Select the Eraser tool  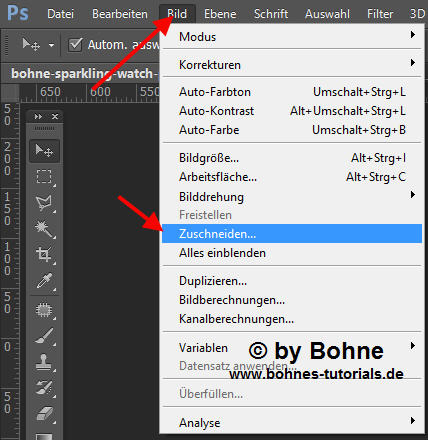pos(44,414)
